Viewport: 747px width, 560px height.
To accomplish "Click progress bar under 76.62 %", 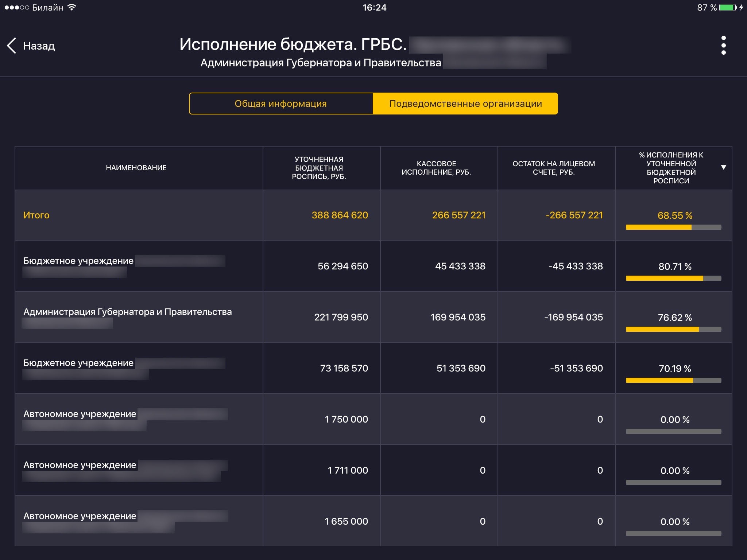I will point(673,329).
